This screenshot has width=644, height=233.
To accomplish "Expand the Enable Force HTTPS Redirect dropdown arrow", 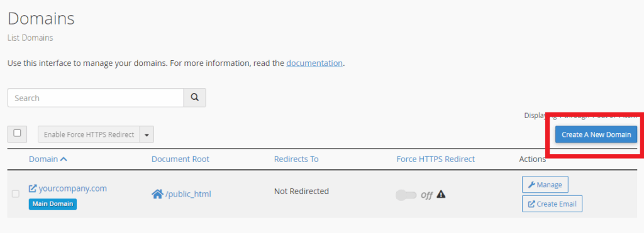I will (x=147, y=134).
